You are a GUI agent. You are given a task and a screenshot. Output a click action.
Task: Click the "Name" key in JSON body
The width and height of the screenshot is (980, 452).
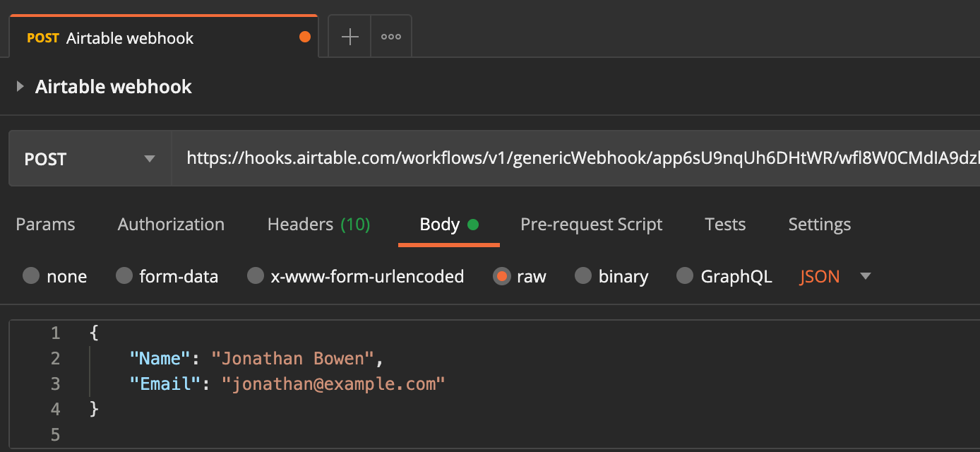(160, 359)
